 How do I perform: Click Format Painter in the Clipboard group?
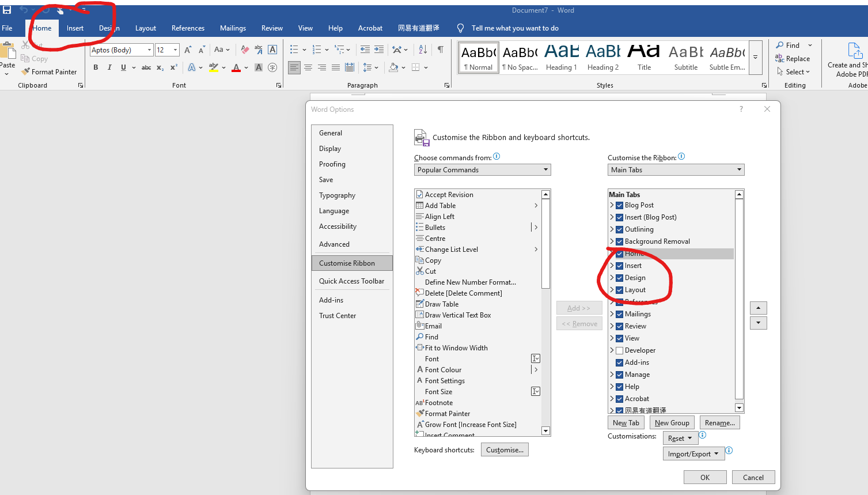[x=49, y=72]
